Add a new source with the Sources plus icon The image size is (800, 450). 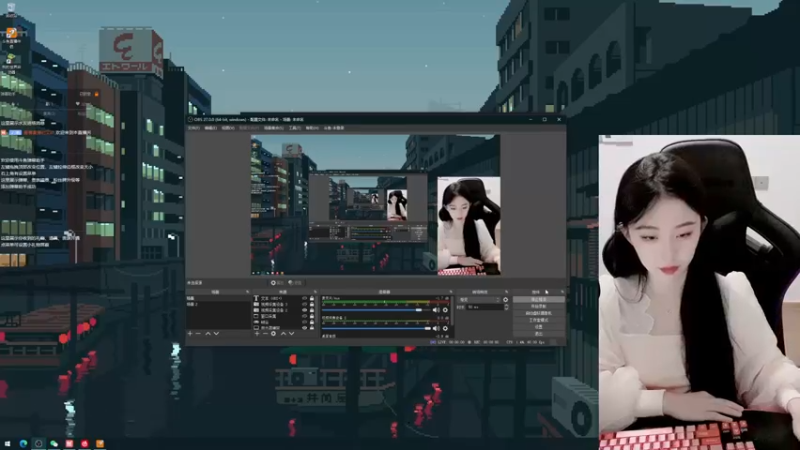click(x=257, y=334)
